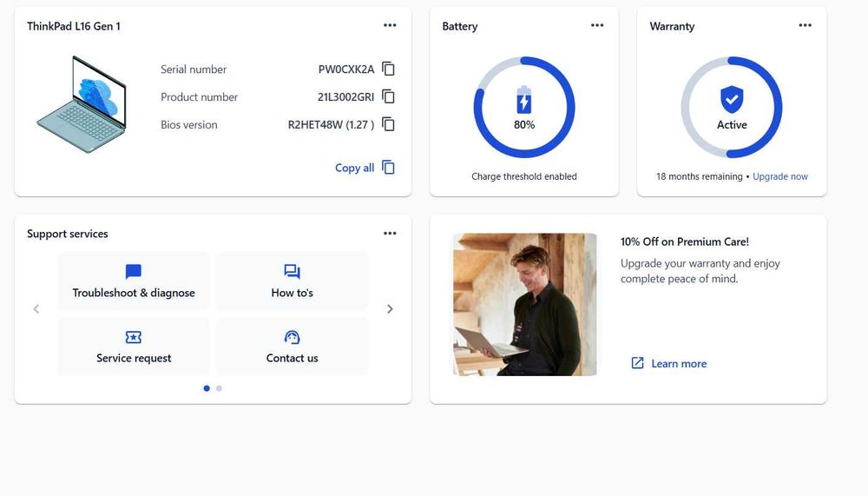Click the Copy all link

(365, 168)
